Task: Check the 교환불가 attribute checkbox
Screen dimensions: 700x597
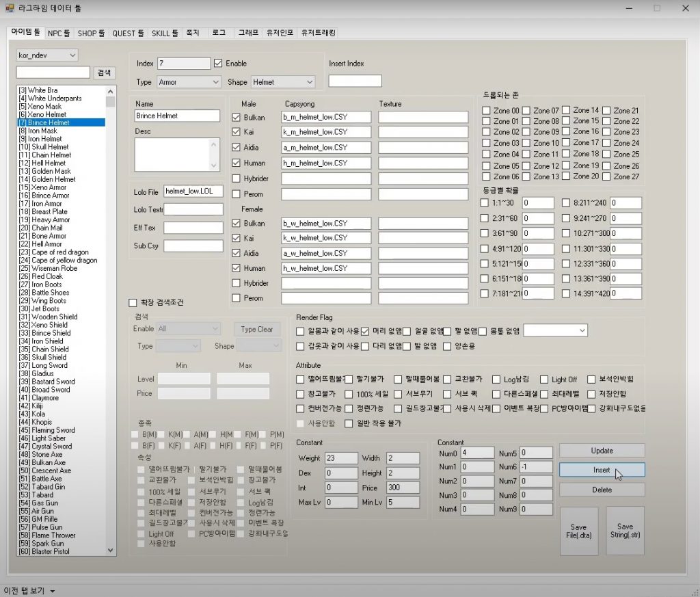Action: [447, 380]
